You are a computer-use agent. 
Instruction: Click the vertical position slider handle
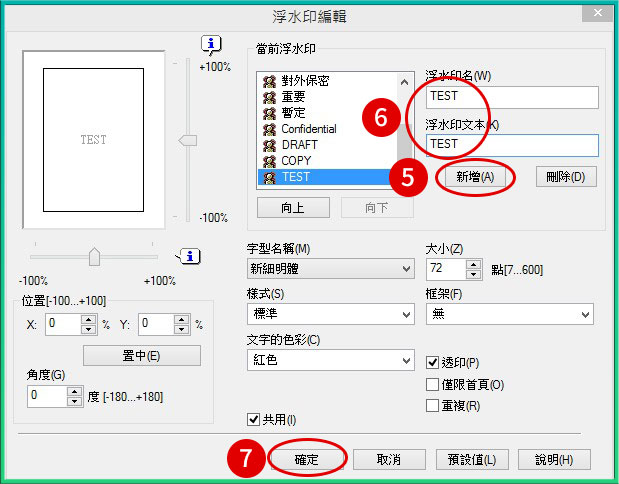point(188,140)
